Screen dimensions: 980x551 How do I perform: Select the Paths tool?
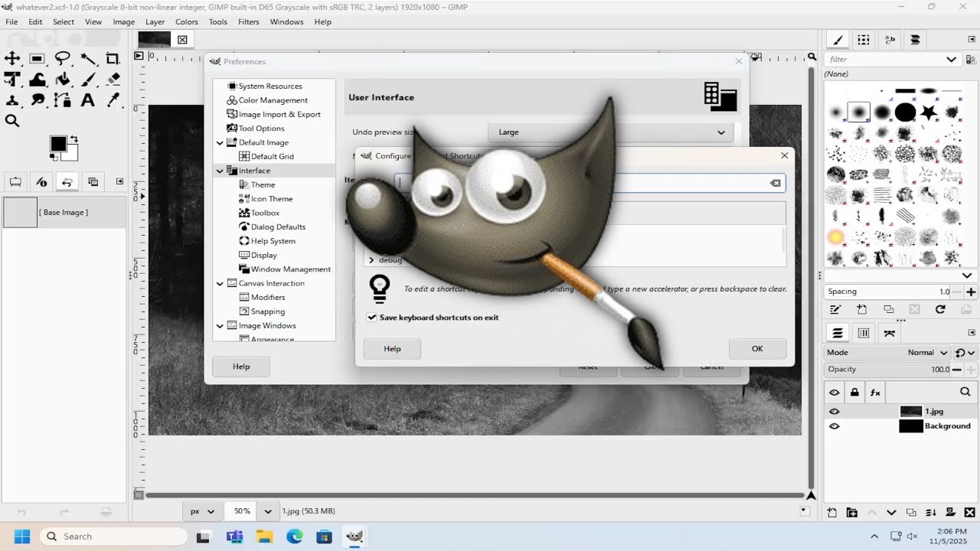point(63,99)
